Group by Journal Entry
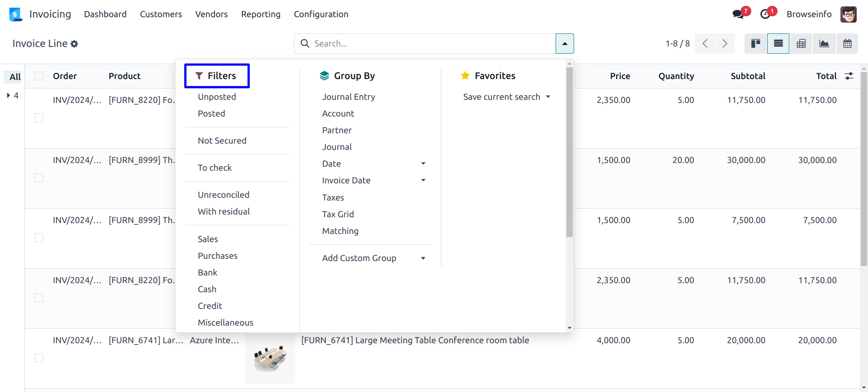 pos(349,97)
